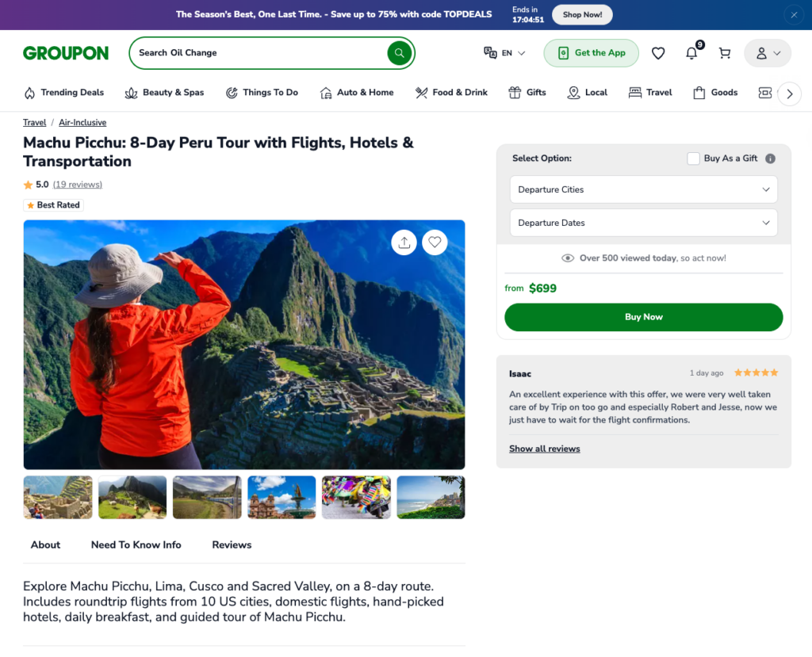Open the notifications bell
Screen dimensions: 812x657
coord(691,53)
